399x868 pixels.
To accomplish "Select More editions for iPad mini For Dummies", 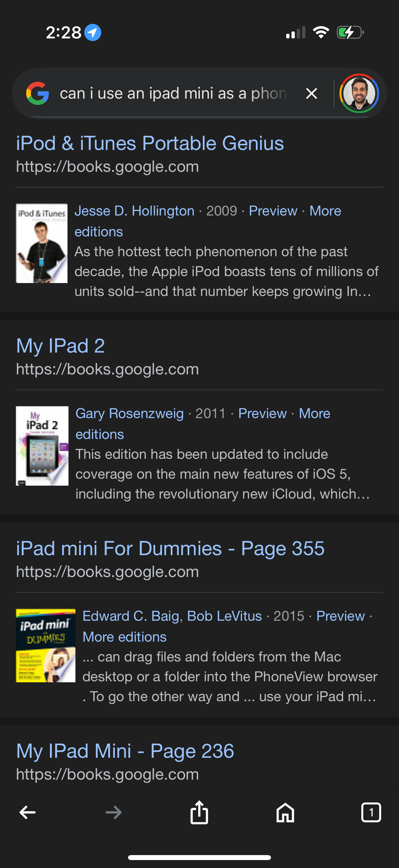I will click(125, 637).
